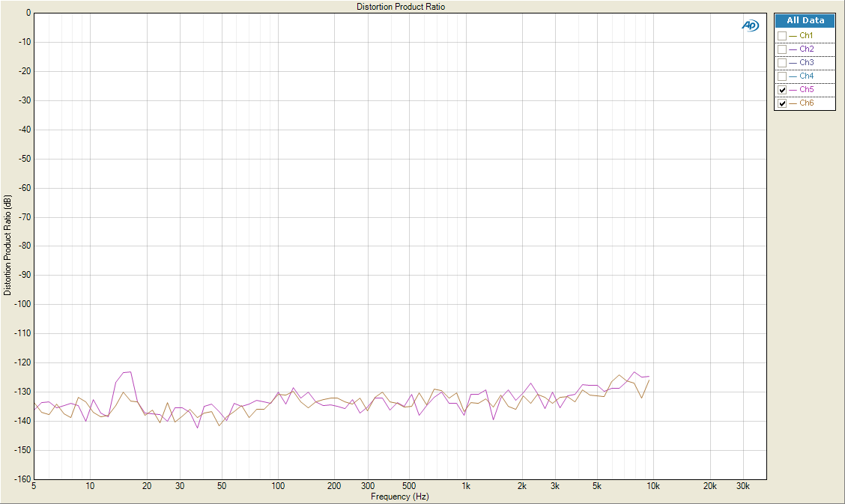
Task: Select the Ch1 legend label
Action: 806,35
